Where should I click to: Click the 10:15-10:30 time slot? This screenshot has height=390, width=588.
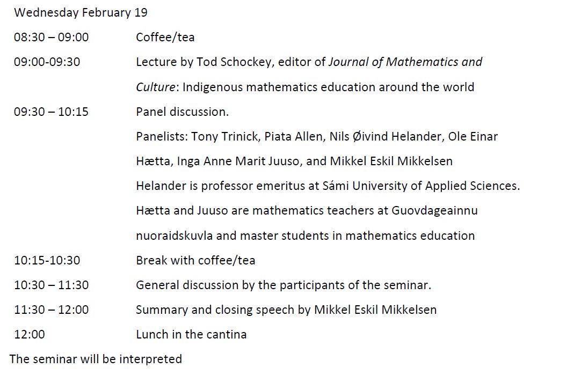point(47,260)
